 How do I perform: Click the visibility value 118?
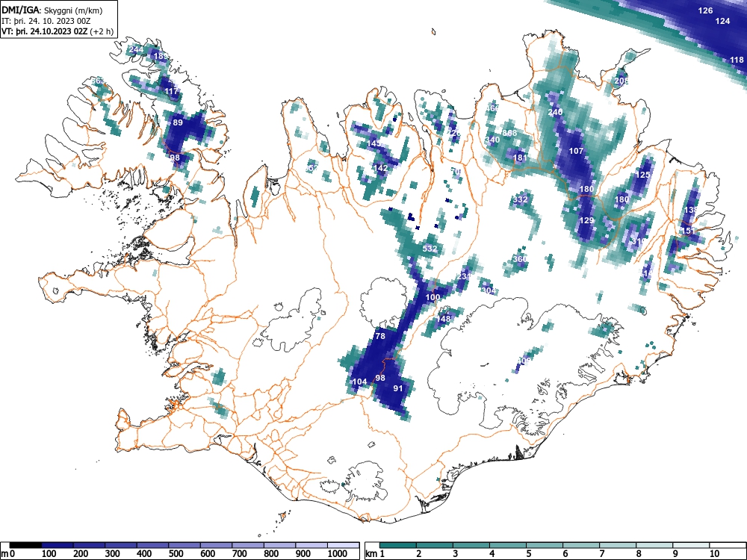(737, 60)
